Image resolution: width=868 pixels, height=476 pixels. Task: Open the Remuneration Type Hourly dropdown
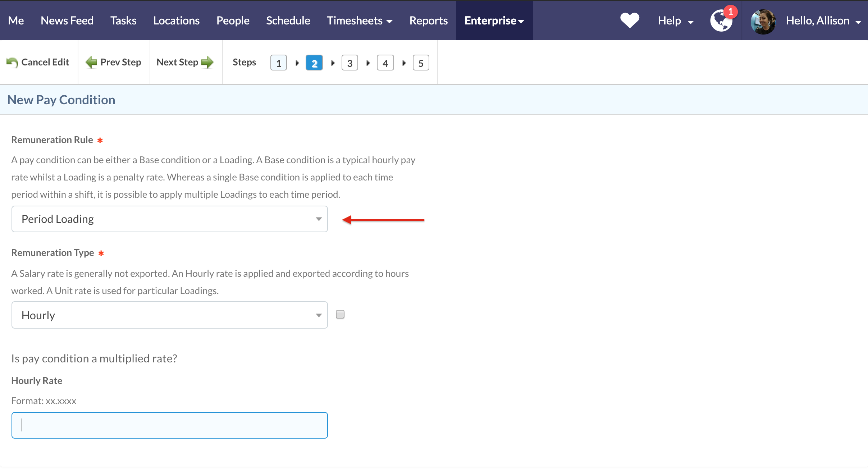tap(169, 315)
